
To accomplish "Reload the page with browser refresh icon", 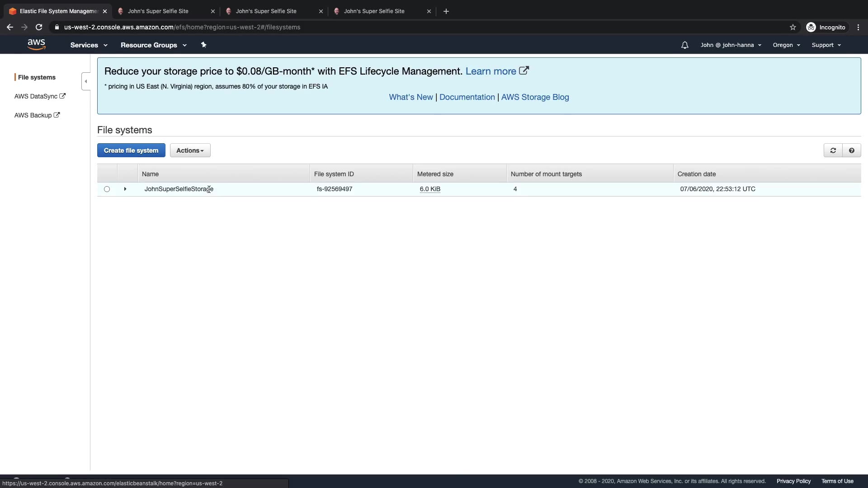I will [x=39, y=27].
